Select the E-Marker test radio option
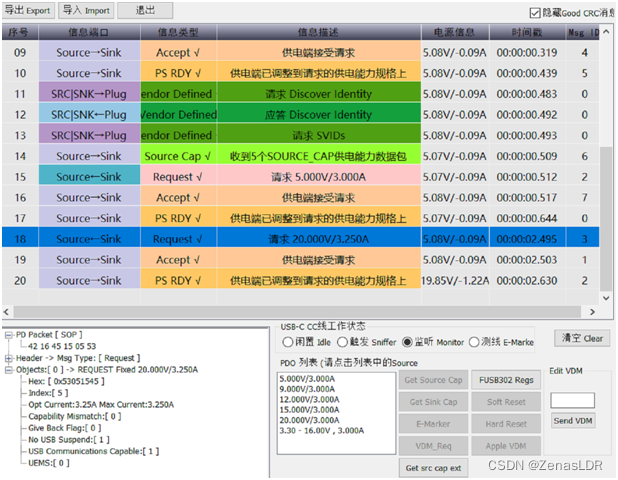The image size is (618, 480). tap(474, 342)
